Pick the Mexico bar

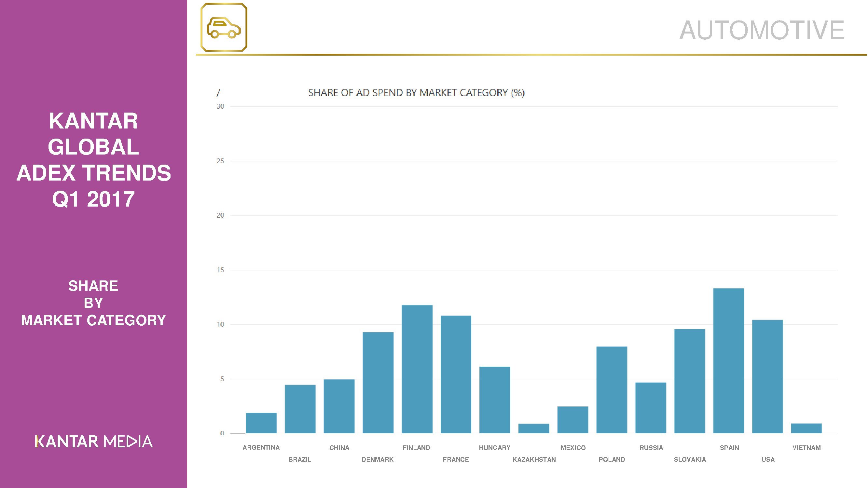point(573,420)
